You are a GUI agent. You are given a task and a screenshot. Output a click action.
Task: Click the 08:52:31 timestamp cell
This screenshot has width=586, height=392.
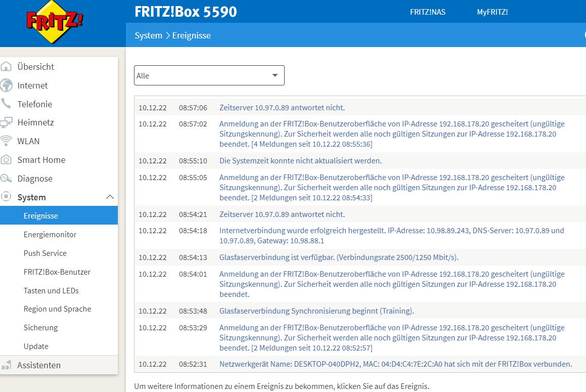click(x=193, y=364)
